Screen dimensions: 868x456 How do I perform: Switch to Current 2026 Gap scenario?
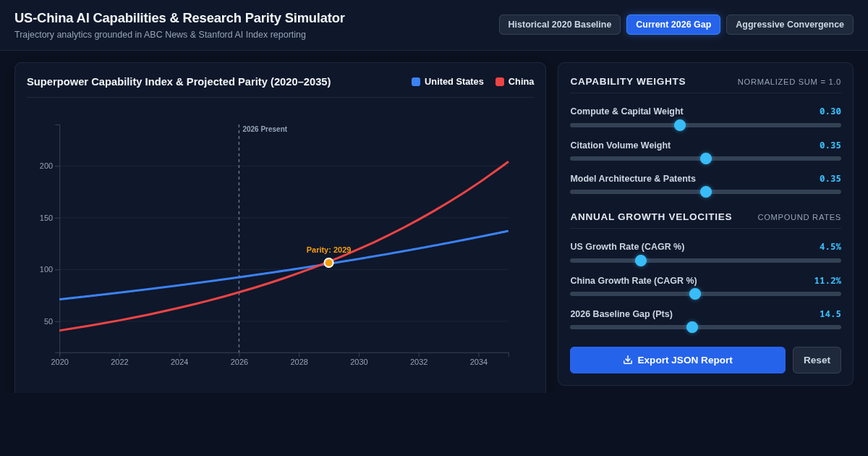coord(673,25)
